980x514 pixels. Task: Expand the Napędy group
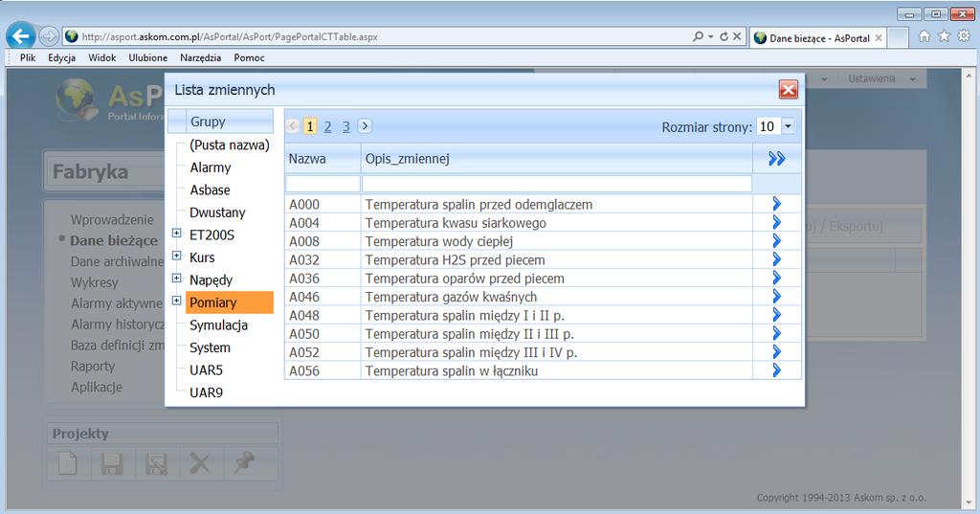tap(177, 279)
